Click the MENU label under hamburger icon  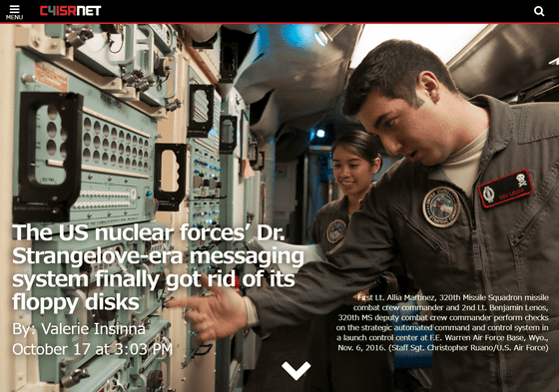pyautogui.click(x=14, y=17)
